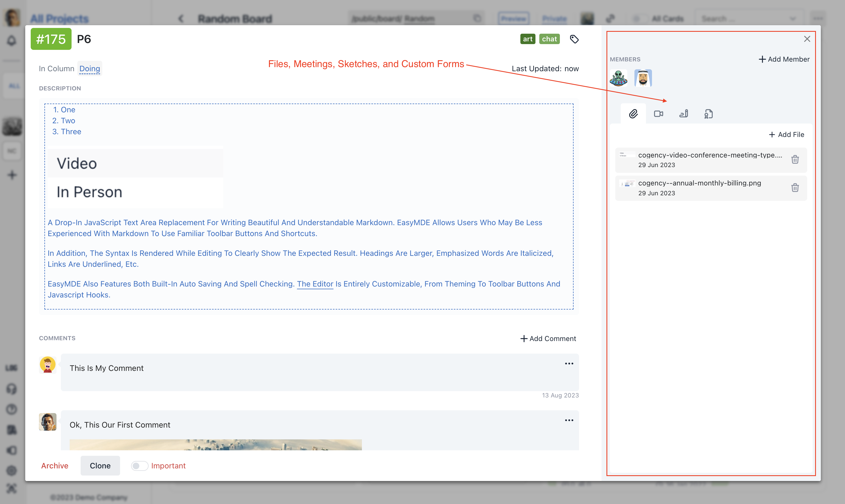Click Add Member
The height and width of the screenshot is (504, 845).
[x=784, y=59]
